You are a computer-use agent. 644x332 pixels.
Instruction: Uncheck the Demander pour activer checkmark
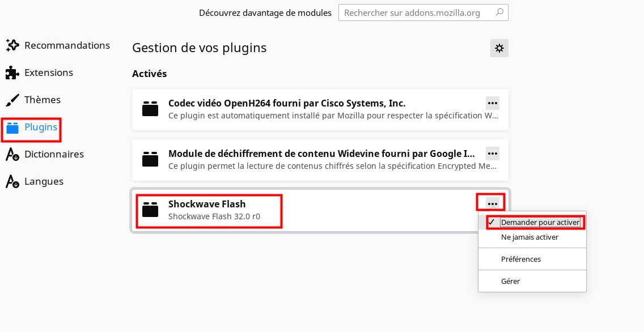pyautogui.click(x=492, y=222)
